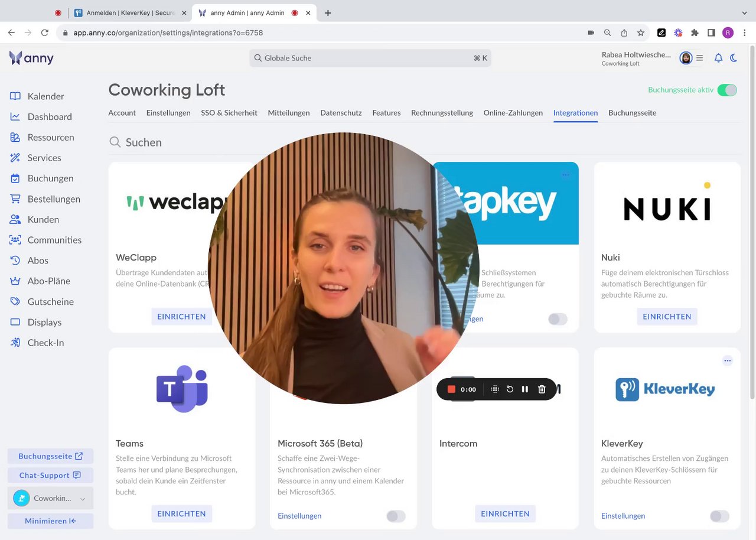Switch to the SSO & Sicherheit tab

(x=229, y=113)
